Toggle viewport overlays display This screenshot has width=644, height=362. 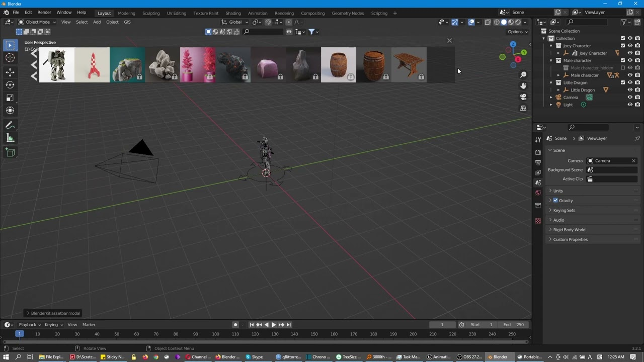click(x=471, y=22)
